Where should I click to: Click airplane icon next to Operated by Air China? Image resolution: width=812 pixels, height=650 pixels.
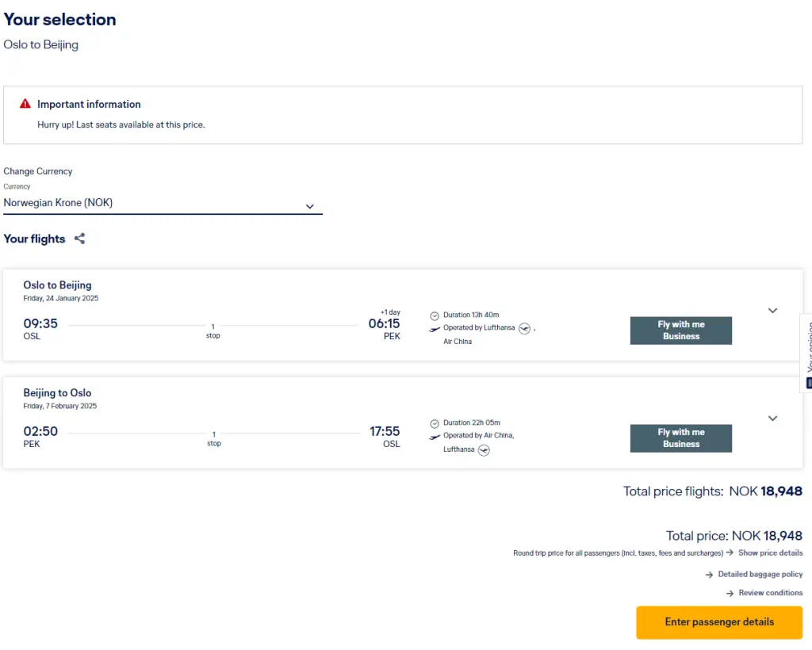tap(435, 436)
